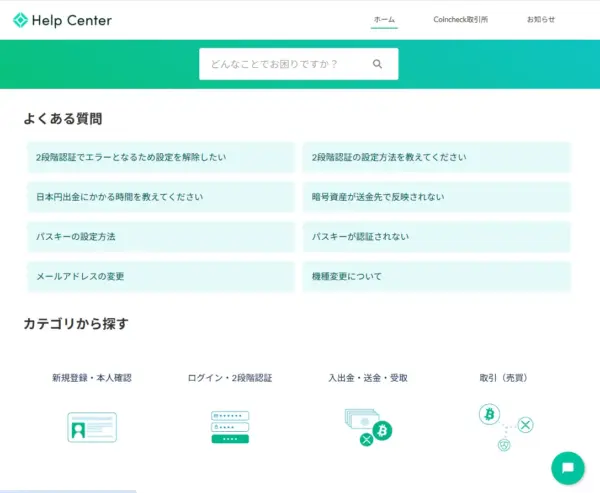Select the ホーム tab in navigation

[384, 20]
